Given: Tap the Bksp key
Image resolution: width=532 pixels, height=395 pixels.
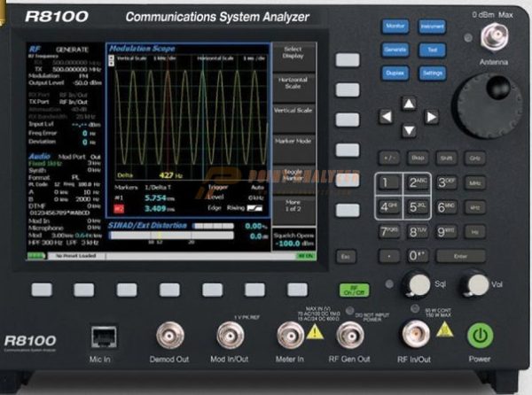Looking at the screenshot, I should pyautogui.click(x=418, y=158).
